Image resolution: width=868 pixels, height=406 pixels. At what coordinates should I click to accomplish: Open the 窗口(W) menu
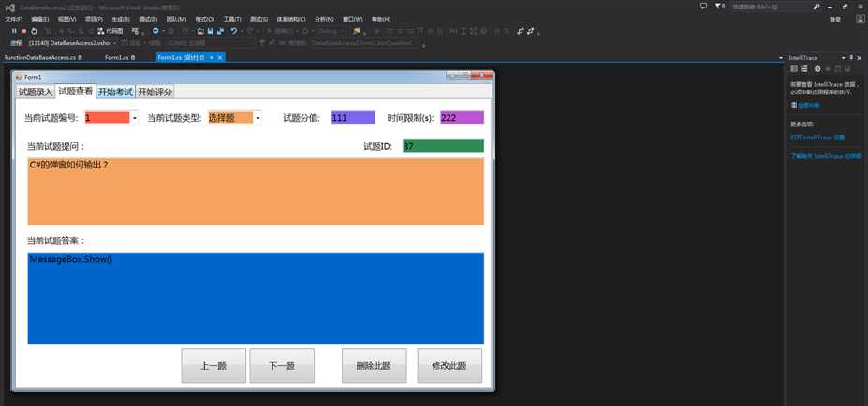pyautogui.click(x=353, y=20)
